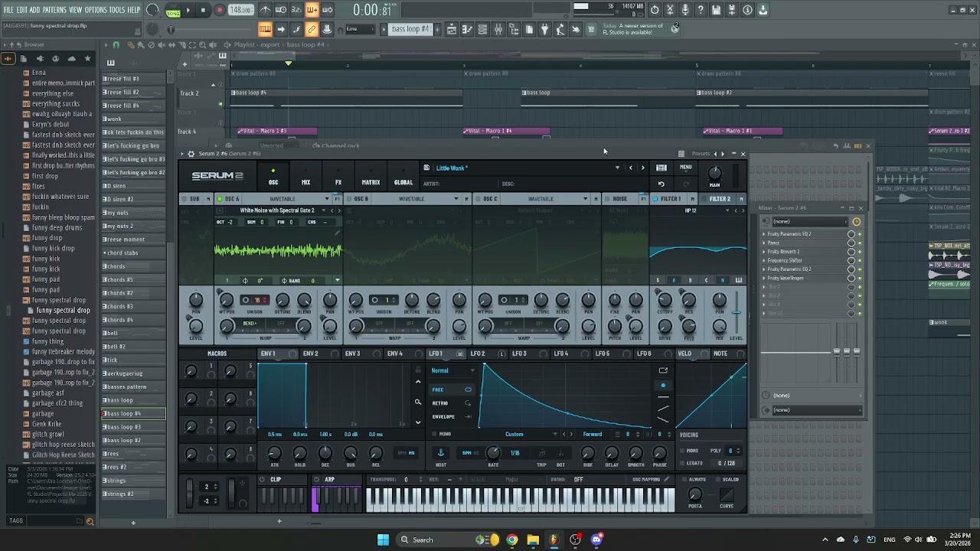The height and width of the screenshot is (551, 980).
Task: Select ENVELOPE LFO trigger mode
Action: 452,417
